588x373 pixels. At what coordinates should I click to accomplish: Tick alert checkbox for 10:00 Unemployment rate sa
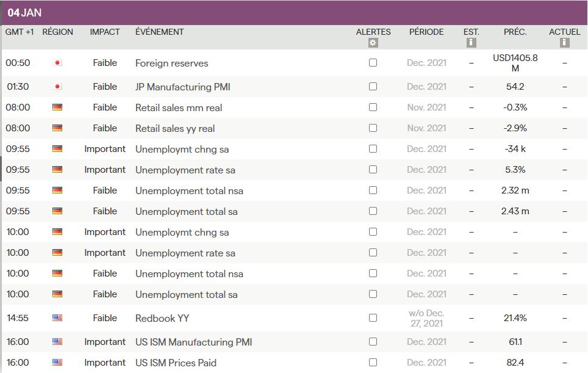[x=373, y=253]
